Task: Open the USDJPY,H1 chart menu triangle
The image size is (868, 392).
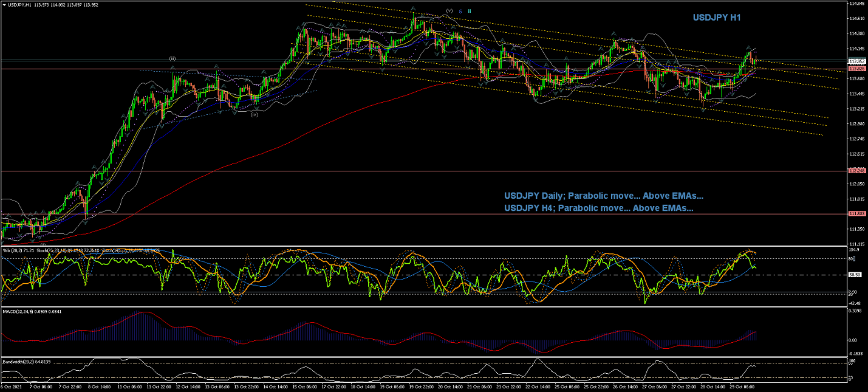Action: (x=4, y=5)
